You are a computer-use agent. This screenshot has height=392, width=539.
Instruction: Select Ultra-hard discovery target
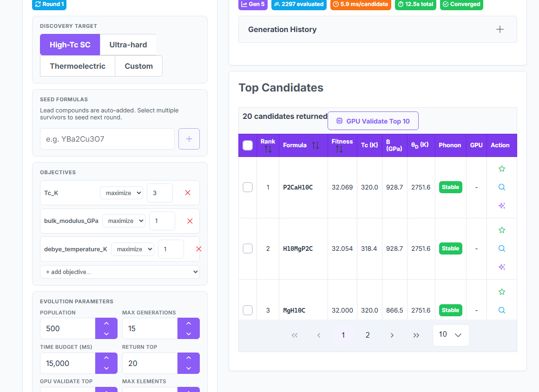tap(128, 45)
